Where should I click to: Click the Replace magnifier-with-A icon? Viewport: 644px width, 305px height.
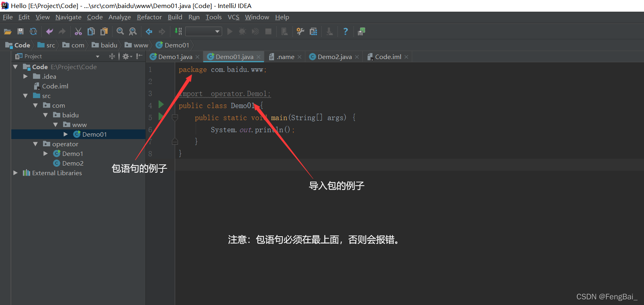133,31
